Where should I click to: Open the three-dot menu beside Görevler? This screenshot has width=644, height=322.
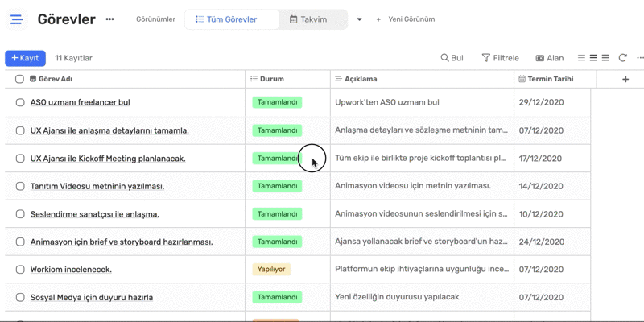109,19
